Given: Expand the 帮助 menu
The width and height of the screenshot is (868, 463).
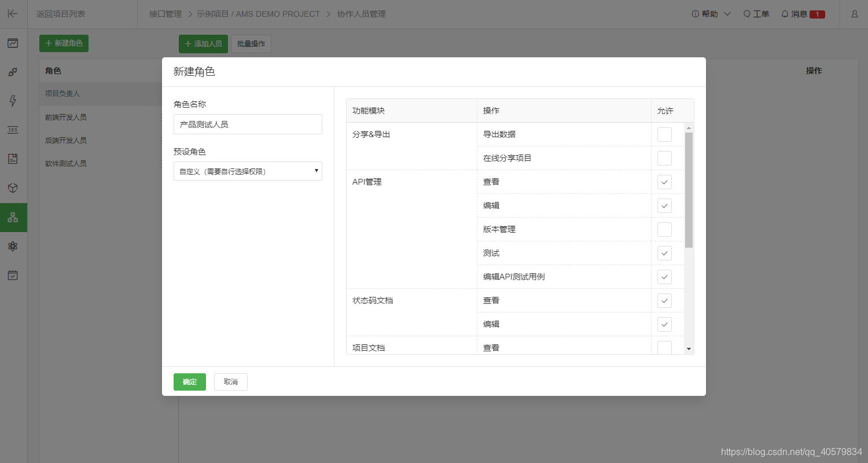Looking at the screenshot, I should click(711, 14).
